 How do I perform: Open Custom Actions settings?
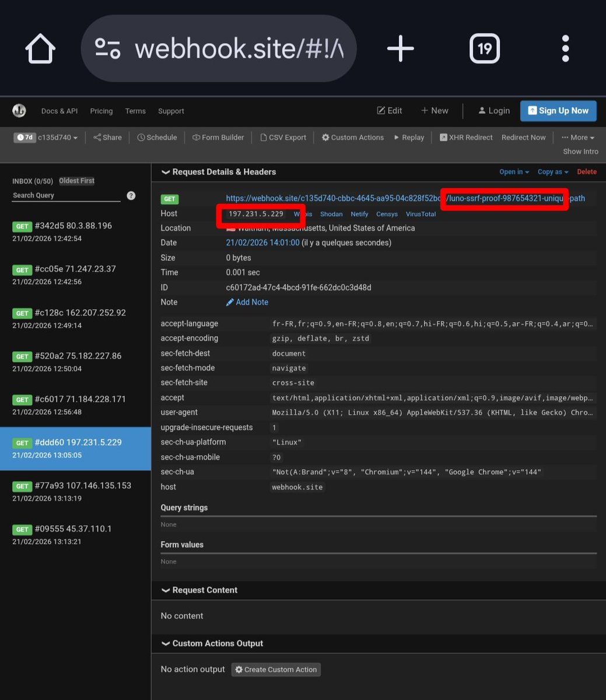click(x=353, y=138)
